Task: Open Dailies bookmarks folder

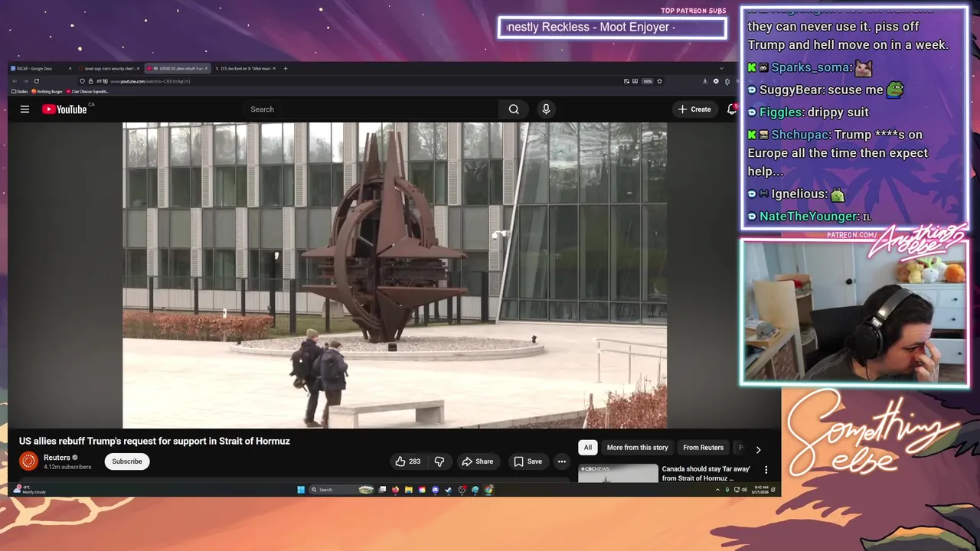Action: [x=20, y=91]
